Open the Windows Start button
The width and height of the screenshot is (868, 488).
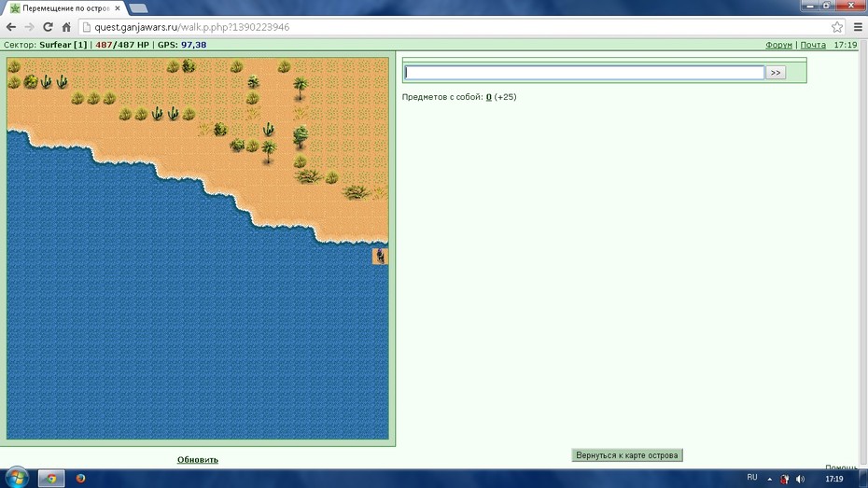point(17,478)
